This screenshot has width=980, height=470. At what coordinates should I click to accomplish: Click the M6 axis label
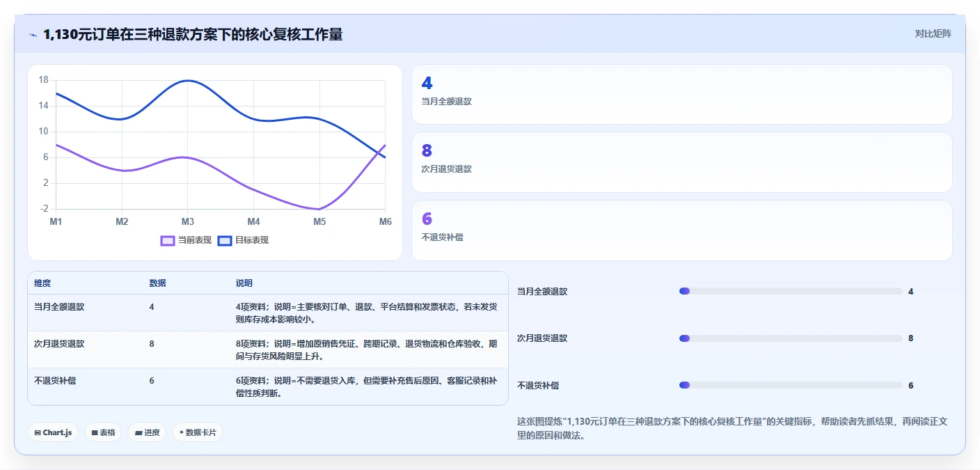(x=386, y=221)
